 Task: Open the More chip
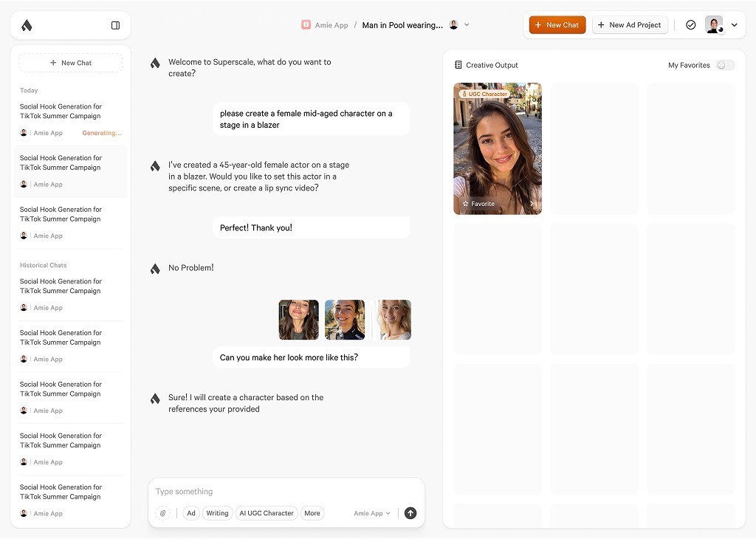312,513
